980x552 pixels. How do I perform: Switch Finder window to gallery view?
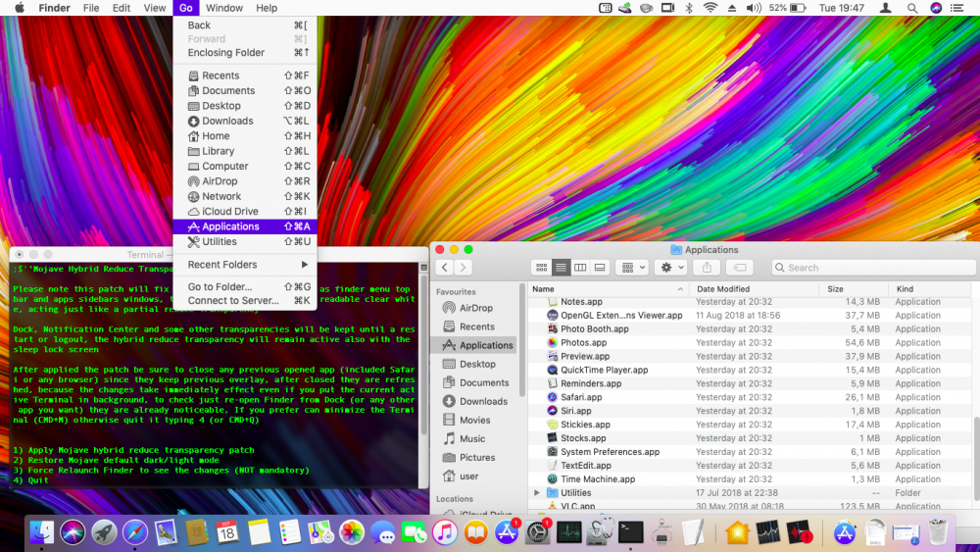[x=600, y=268]
